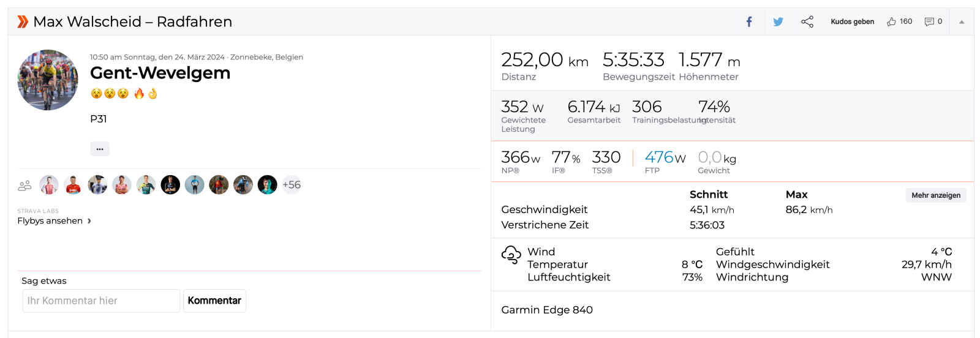Click the thumbs-up kudos icon
Screen dimensions: 980x338
pos(892,21)
